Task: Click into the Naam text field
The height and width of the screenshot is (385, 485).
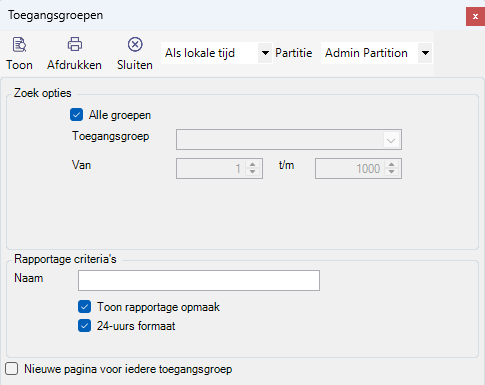Action: (199, 281)
